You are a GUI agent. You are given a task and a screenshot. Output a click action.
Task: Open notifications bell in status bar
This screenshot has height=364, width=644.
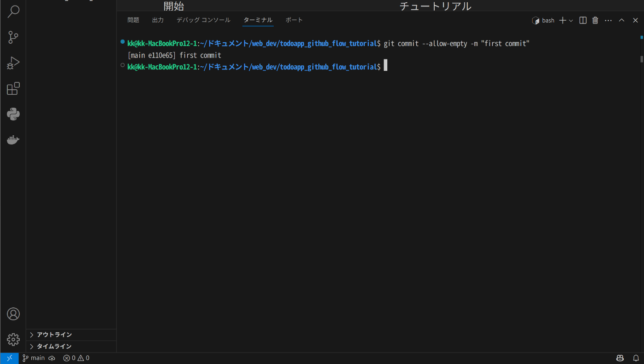[636, 358]
